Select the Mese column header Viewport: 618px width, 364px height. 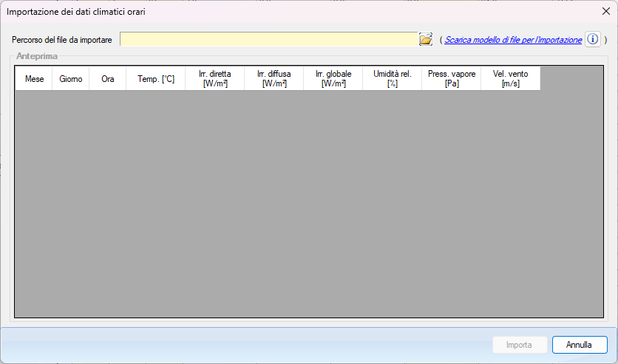click(34, 79)
